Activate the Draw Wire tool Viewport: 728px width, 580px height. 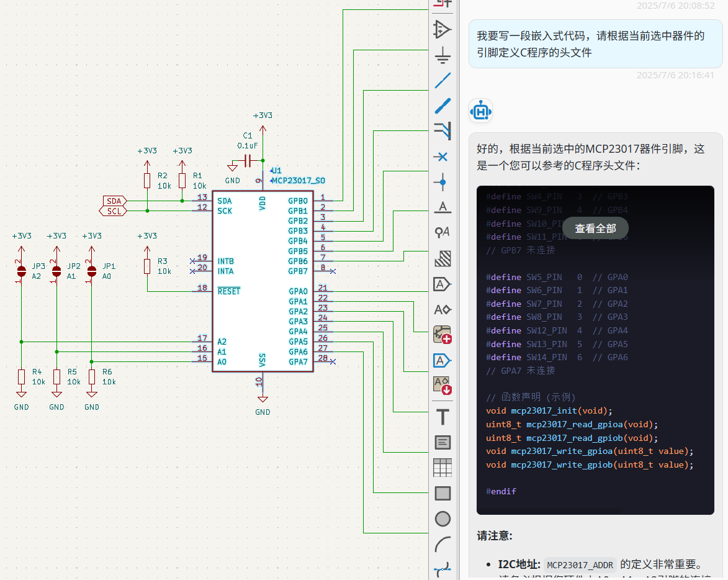coord(443,80)
